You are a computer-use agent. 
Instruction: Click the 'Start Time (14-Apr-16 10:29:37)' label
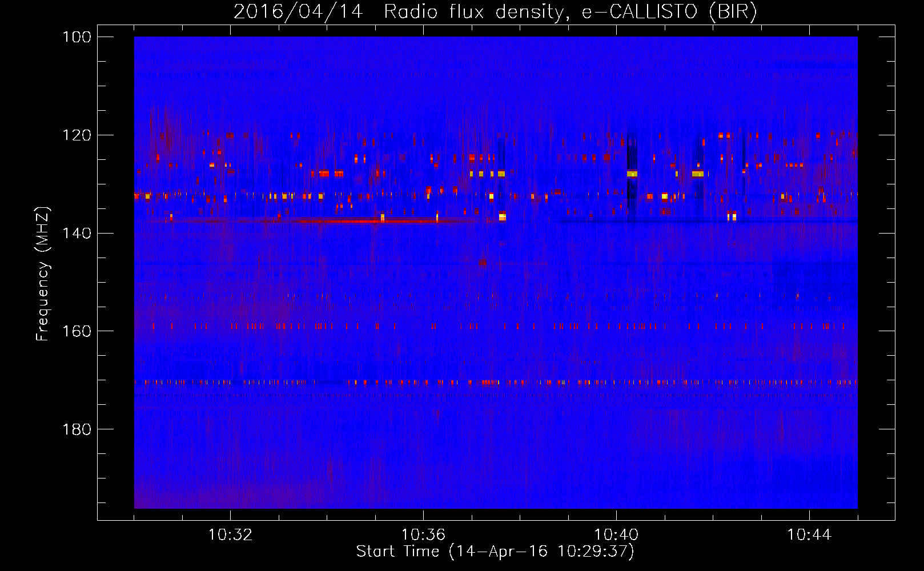495,552
